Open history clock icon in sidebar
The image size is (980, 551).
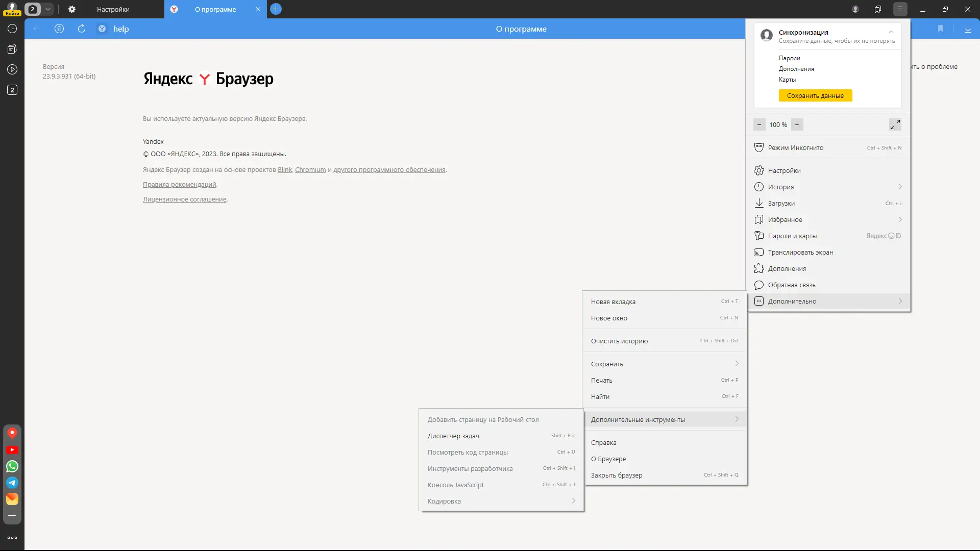click(x=12, y=29)
